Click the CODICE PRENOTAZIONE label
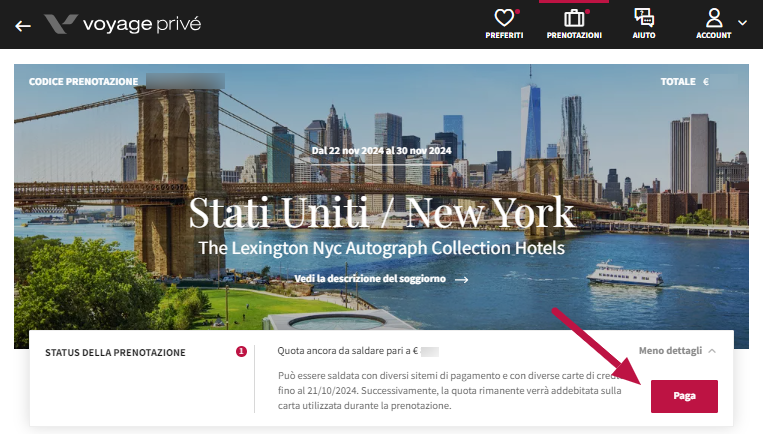Screen dimensions: 763x434 pos(83,82)
